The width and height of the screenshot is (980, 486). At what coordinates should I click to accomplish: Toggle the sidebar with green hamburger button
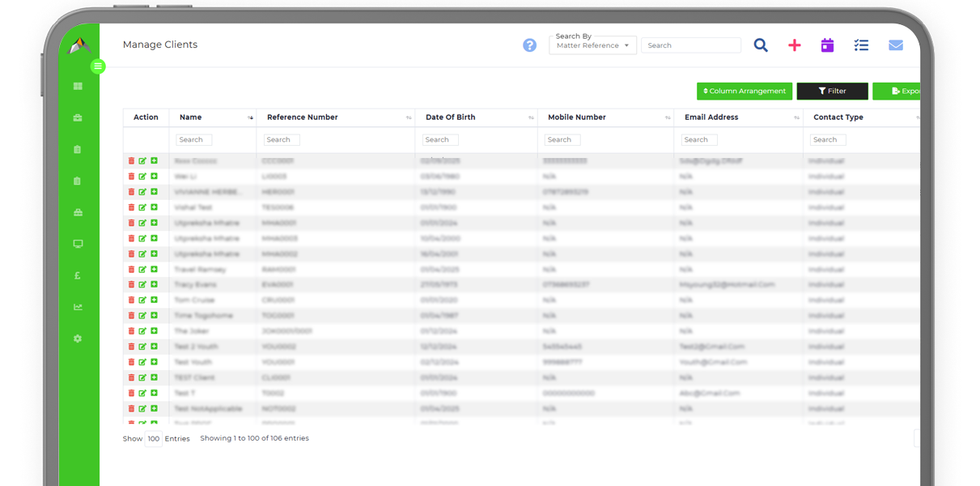tap(98, 66)
